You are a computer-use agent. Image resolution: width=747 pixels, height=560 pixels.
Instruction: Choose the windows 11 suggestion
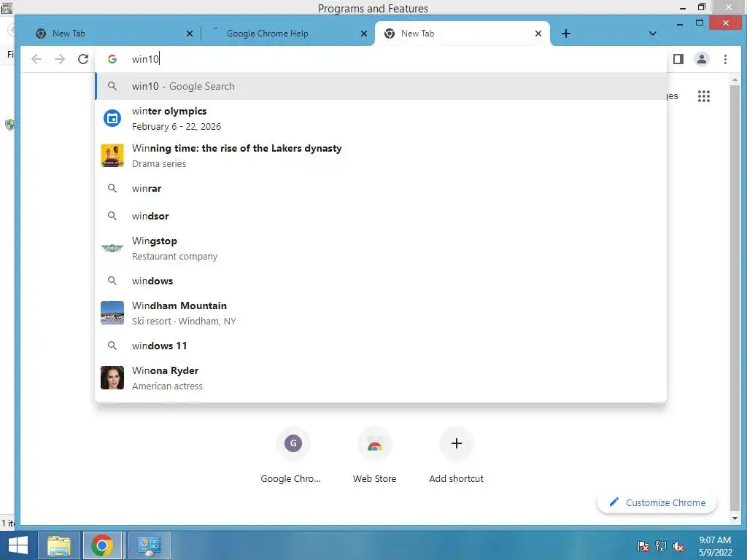pos(381,346)
